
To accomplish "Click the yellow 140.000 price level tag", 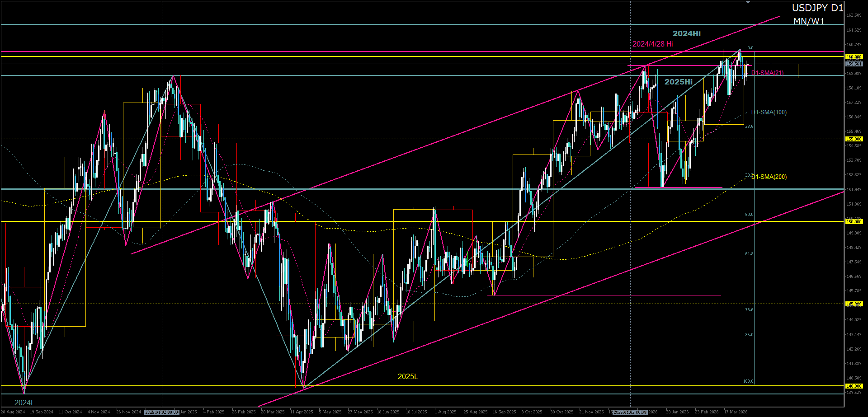I will coord(854,386).
